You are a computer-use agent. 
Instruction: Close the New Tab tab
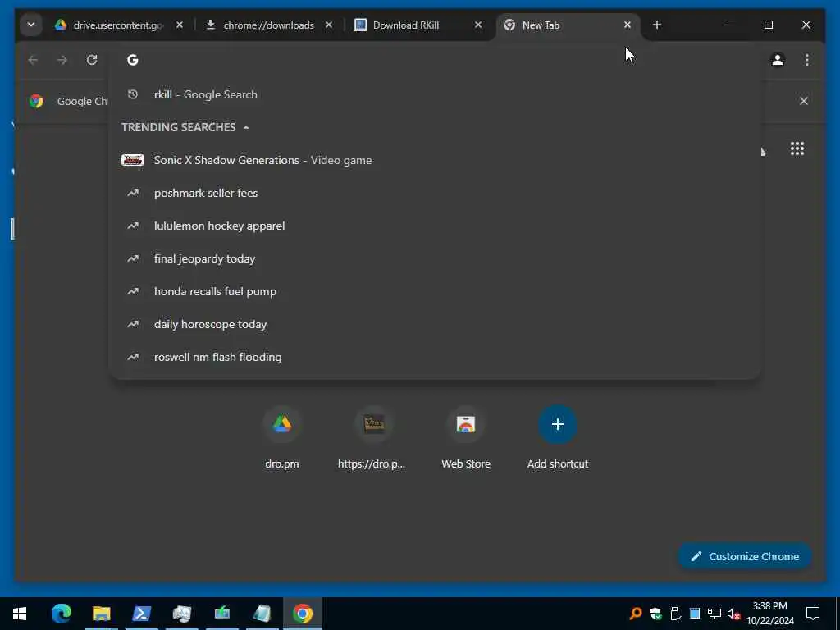[x=628, y=25]
